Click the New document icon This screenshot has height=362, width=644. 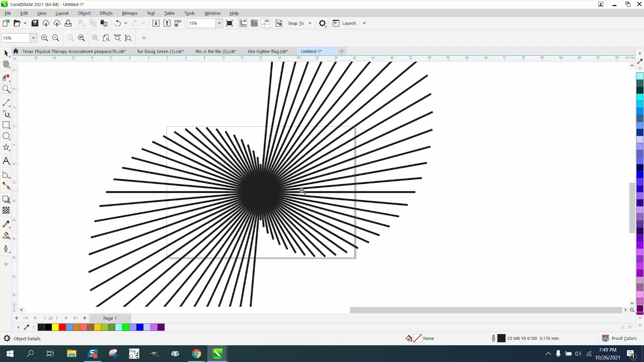coord(6,23)
